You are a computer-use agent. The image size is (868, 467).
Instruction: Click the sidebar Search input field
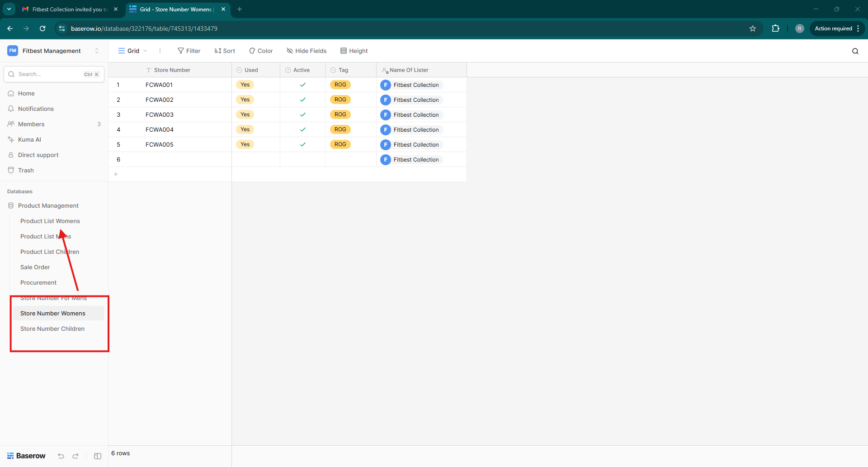pyautogui.click(x=50, y=74)
